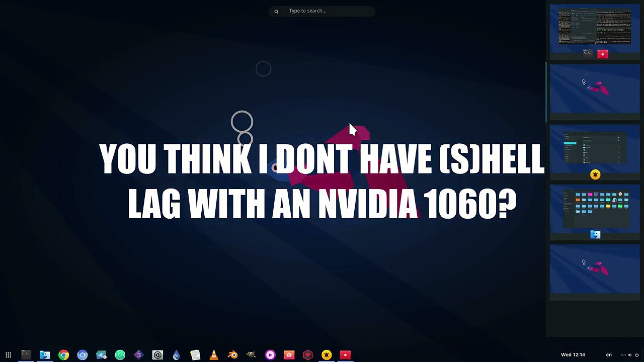Open the Show Applications grid in the dock
The width and height of the screenshot is (644, 362).
(x=8, y=355)
